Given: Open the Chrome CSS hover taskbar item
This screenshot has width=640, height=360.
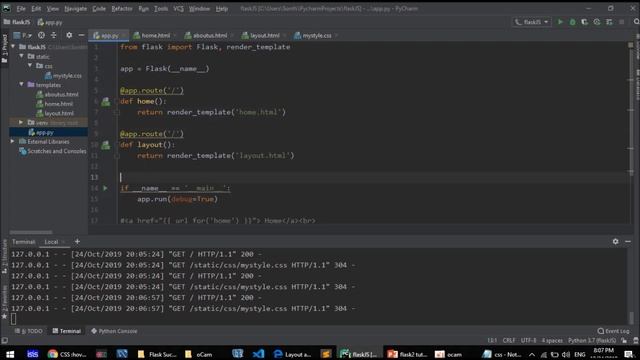Looking at the screenshot, I should (x=67, y=354).
